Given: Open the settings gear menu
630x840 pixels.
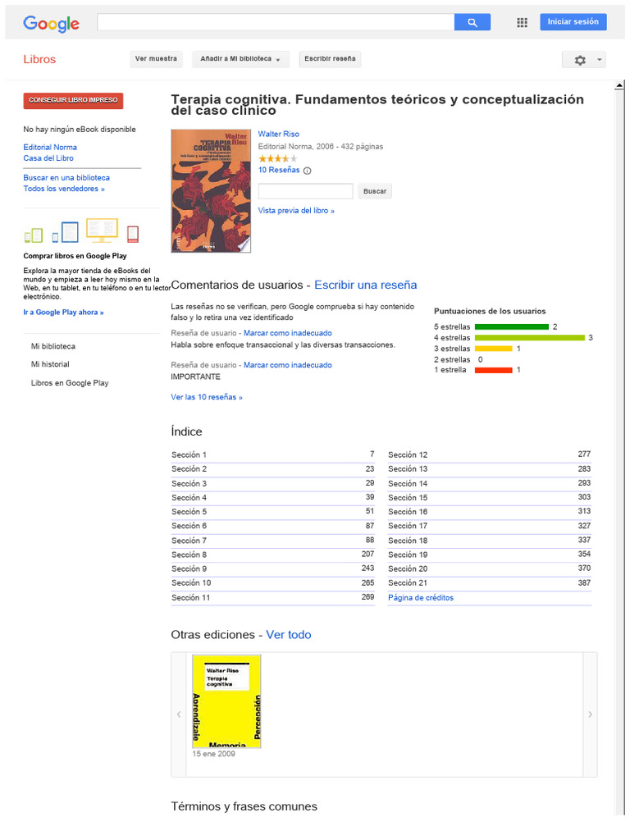Looking at the screenshot, I should (x=583, y=59).
